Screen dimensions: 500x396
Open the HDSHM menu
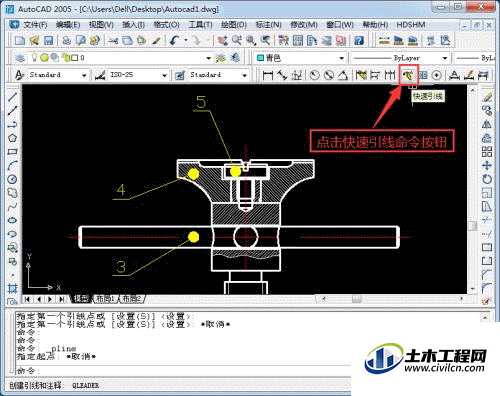(411, 25)
